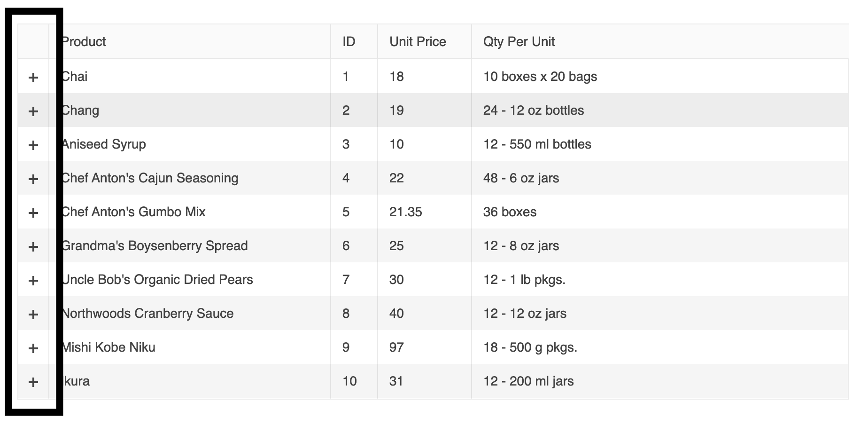
Task: Sort by the Product column header
Action: [85, 42]
